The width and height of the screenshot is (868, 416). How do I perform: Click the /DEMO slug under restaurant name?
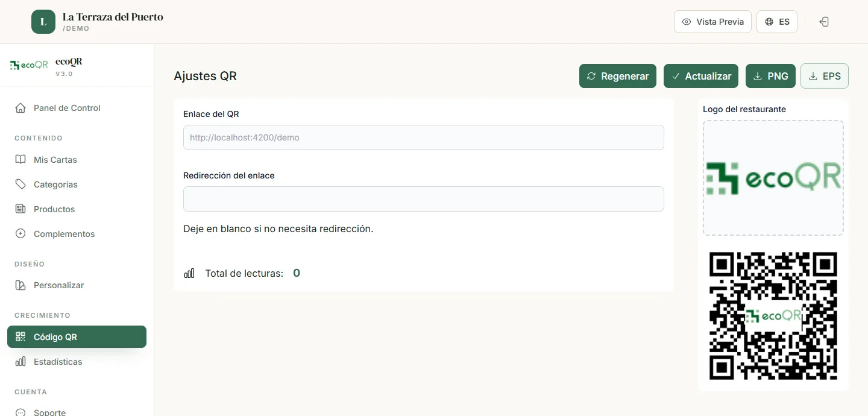[76, 28]
